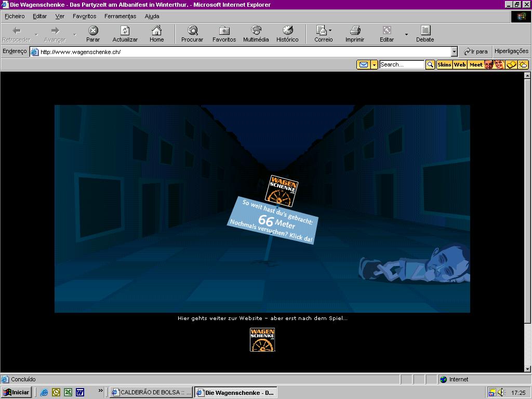Viewport: 532px width, 399px height.
Task: Click Die Wagenschenke taskbar button
Action: coord(236,393)
